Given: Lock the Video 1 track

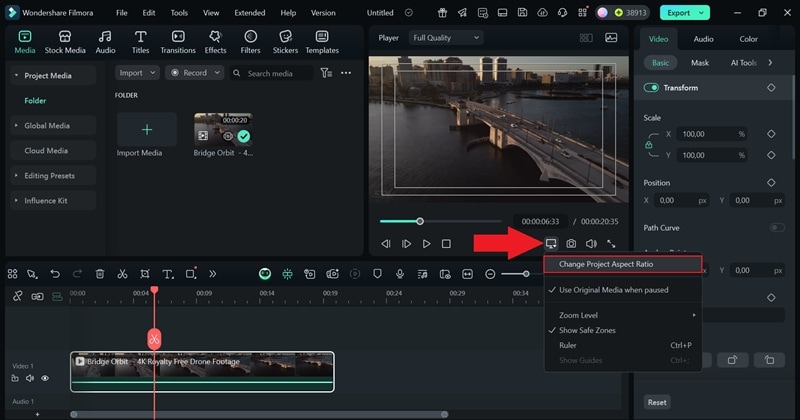Looking at the screenshot, I should tap(15, 378).
